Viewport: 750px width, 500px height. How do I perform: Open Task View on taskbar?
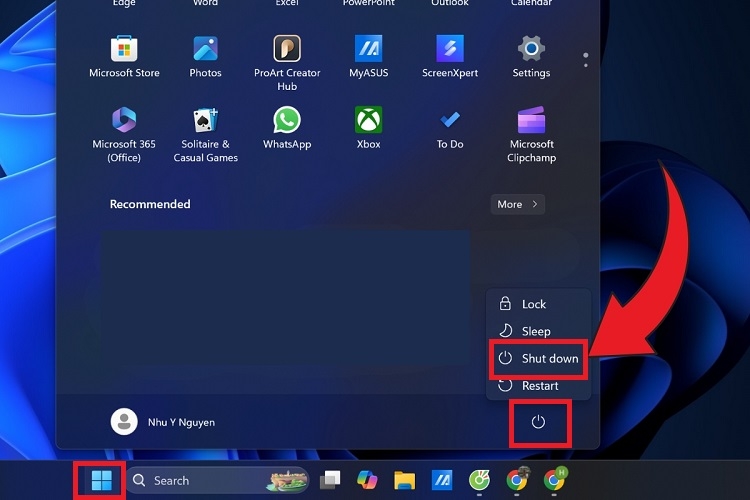pos(330,480)
